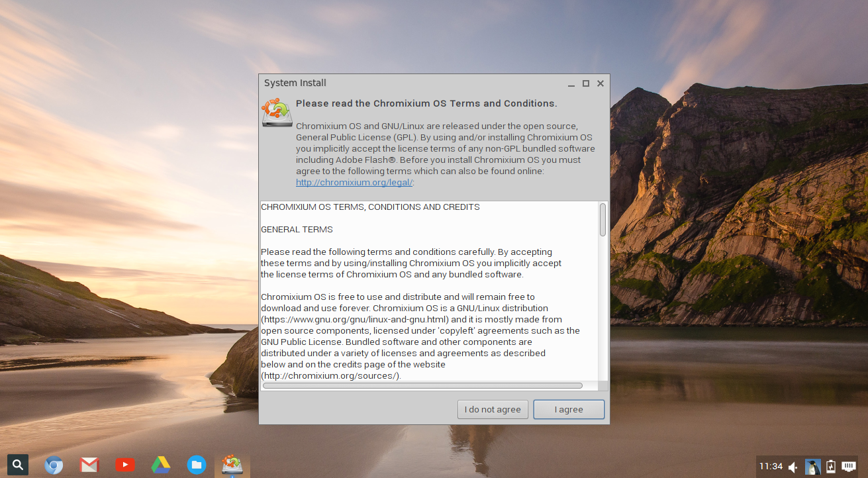The height and width of the screenshot is (478, 868).
Task: Close the System Install window
Action: pyautogui.click(x=601, y=83)
